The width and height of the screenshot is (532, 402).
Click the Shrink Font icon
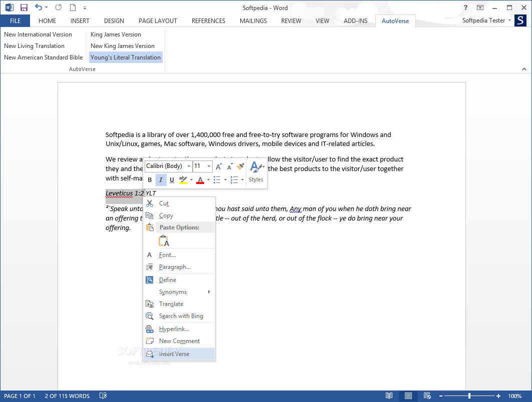point(230,166)
